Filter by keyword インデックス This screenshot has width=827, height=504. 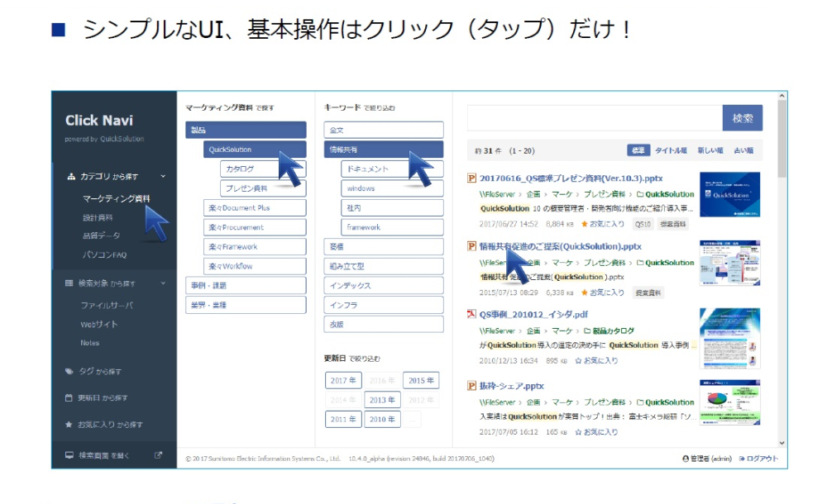[x=384, y=285]
